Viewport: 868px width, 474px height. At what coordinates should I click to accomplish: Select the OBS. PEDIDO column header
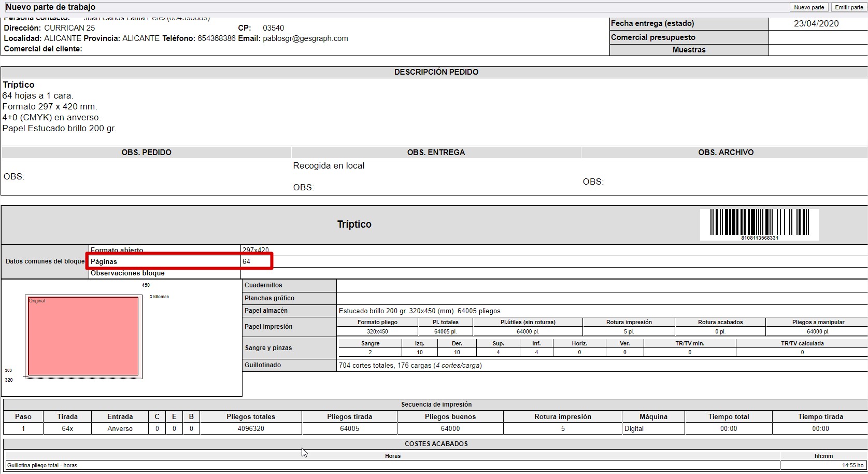146,152
